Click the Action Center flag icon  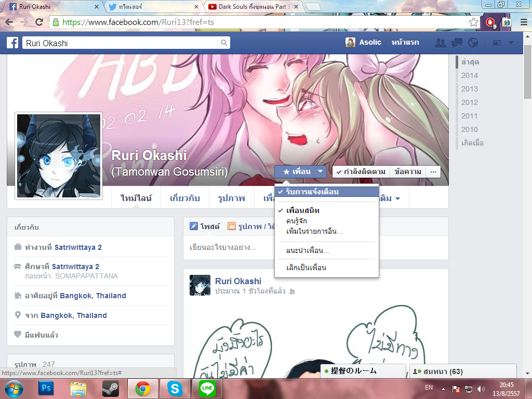click(x=456, y=389)
